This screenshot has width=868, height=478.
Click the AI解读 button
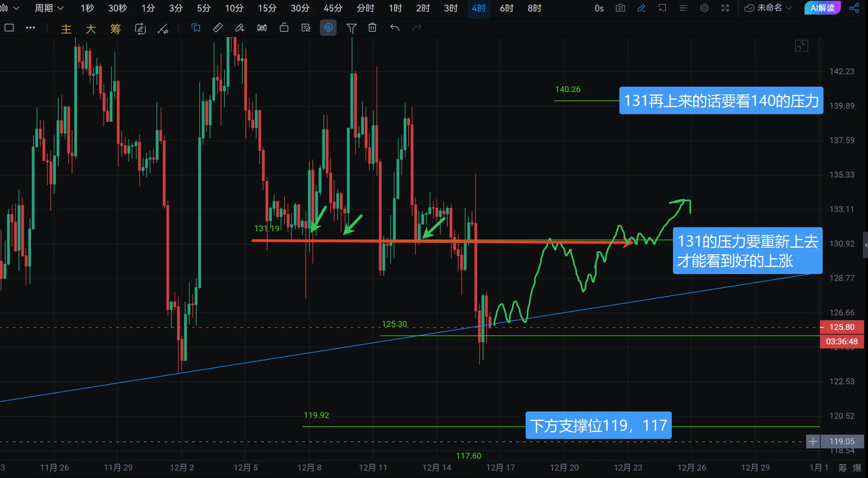point(822,8)
